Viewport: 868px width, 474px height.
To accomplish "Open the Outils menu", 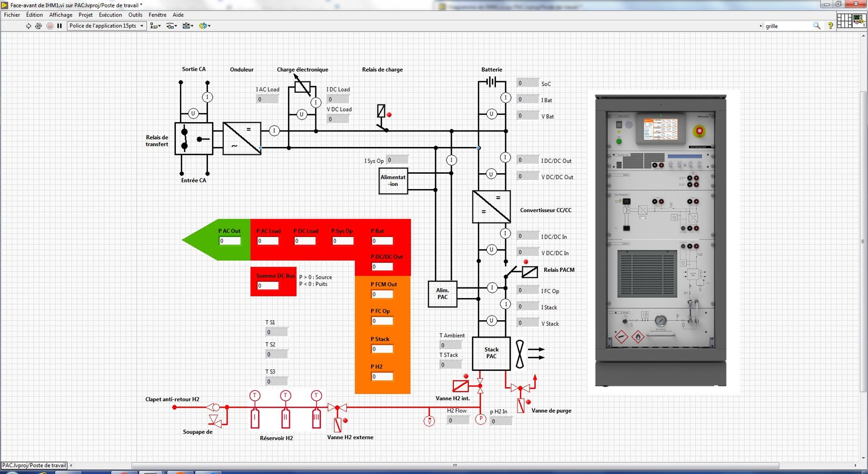I will coord(135,15).
